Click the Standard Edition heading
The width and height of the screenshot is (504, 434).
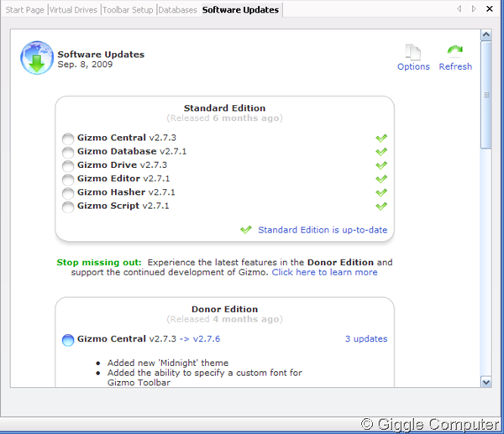(224, 108)
